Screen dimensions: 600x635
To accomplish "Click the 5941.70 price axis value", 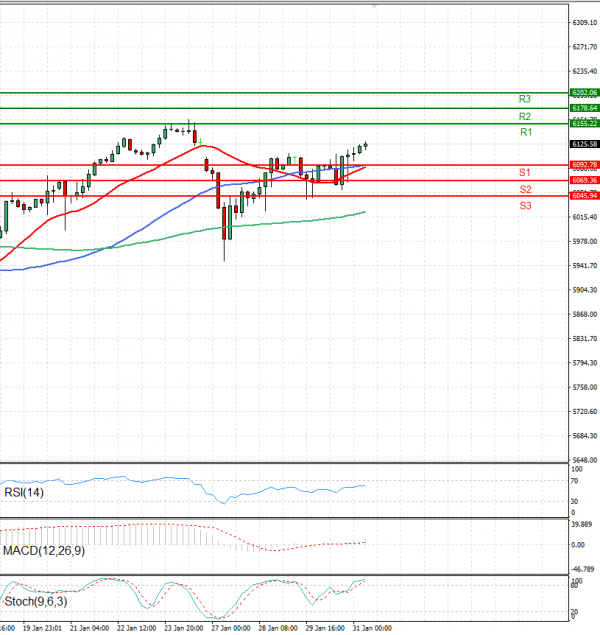I will 585,266.
